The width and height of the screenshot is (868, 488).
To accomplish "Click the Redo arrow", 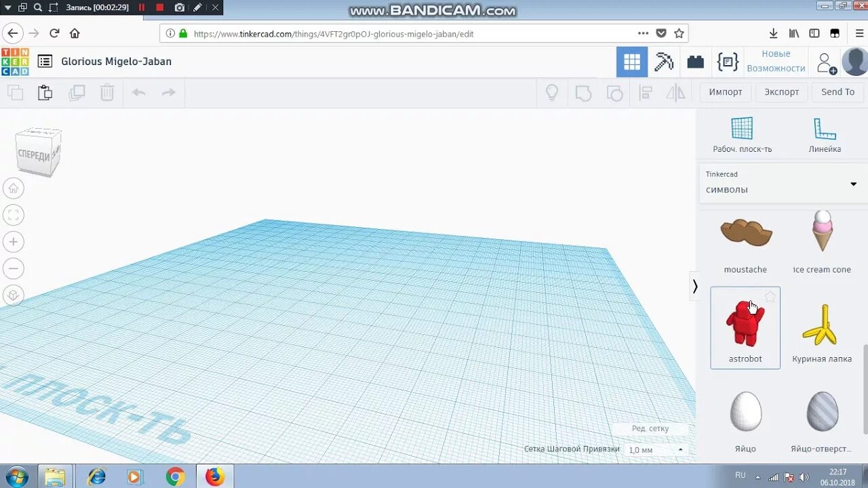I will click(169, 93).
